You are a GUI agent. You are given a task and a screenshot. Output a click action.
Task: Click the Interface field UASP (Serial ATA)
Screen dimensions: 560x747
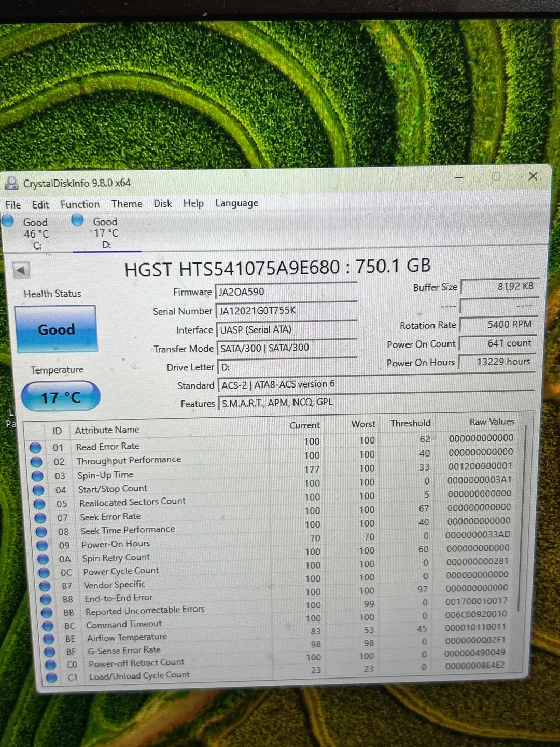pyautogui.click(x=287, y=330)
